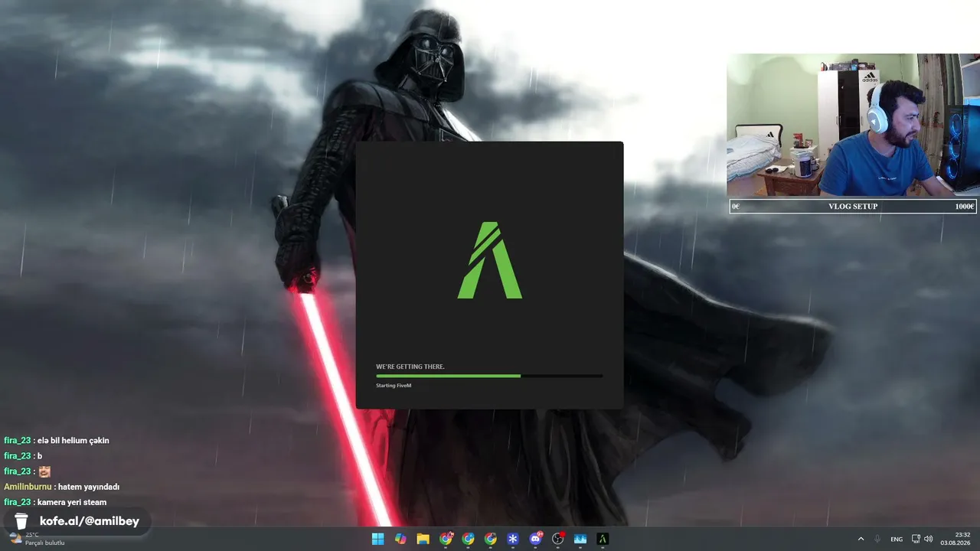Click the "1000€" goal amount
This screenshot has height=551, width=980.
click(x=964, y=207)
